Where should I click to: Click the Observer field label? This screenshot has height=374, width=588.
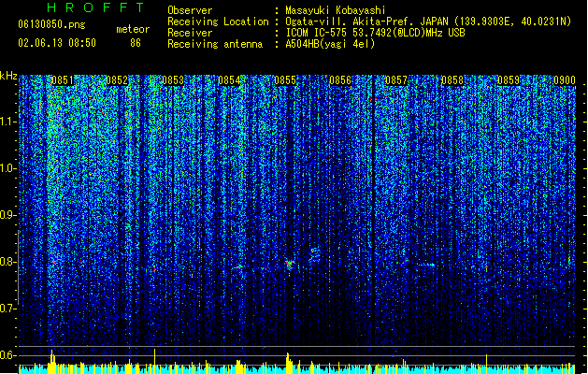point(190,10)
